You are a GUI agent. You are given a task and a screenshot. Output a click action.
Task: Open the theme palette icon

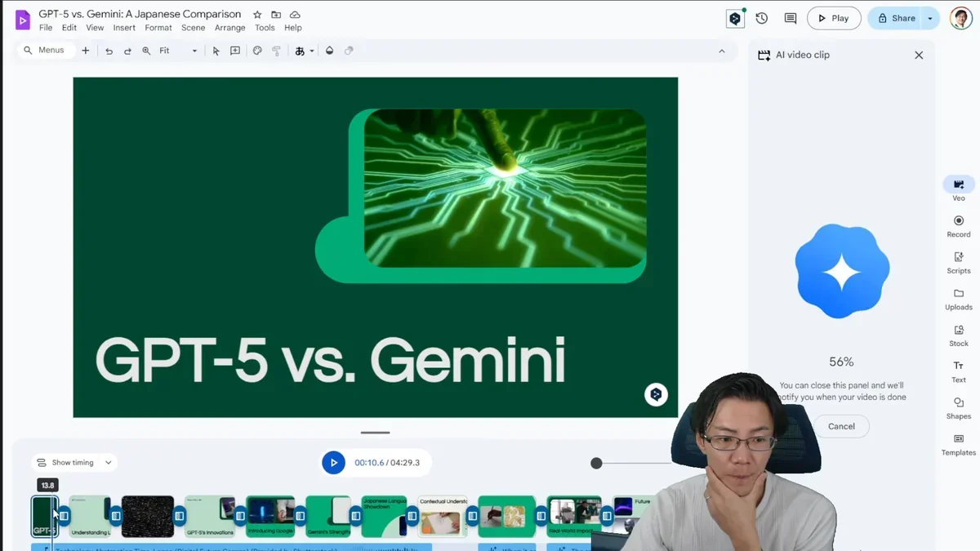pyautogui.click(x=257, y=51)
